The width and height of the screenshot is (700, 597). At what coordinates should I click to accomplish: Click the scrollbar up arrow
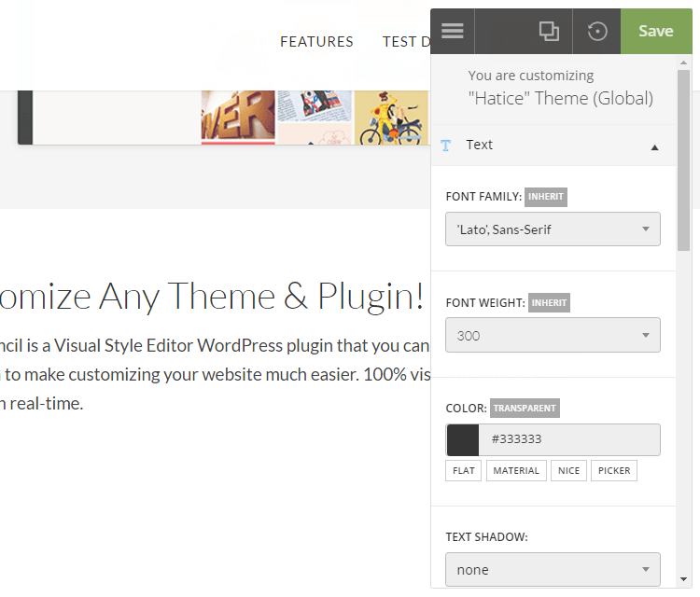tap(683, 62)
